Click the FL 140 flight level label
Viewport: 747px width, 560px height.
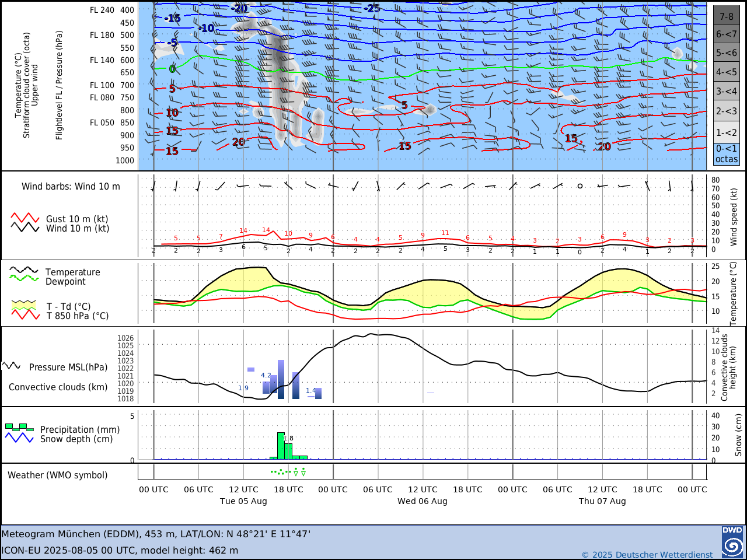tap(102, 60)
